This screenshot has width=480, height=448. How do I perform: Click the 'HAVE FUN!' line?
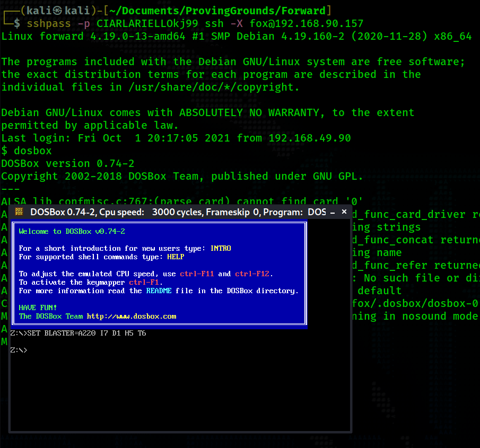pos(38,308)
